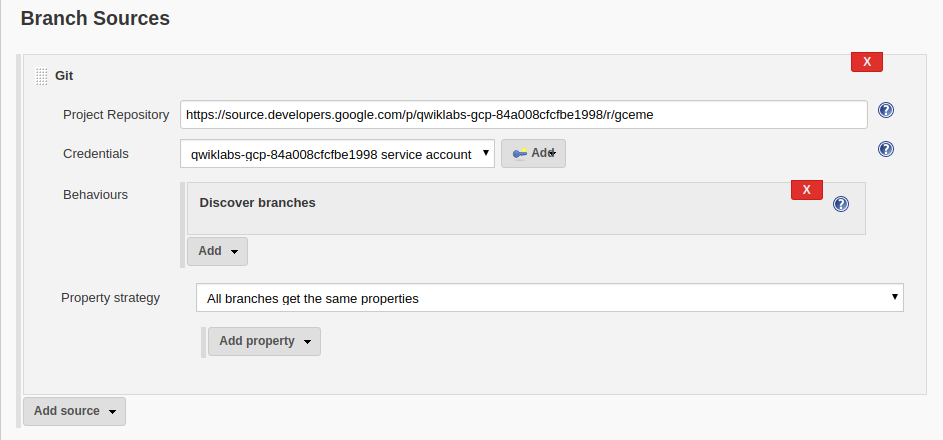Click the Branch Sources heading

[x=95, y=18]
